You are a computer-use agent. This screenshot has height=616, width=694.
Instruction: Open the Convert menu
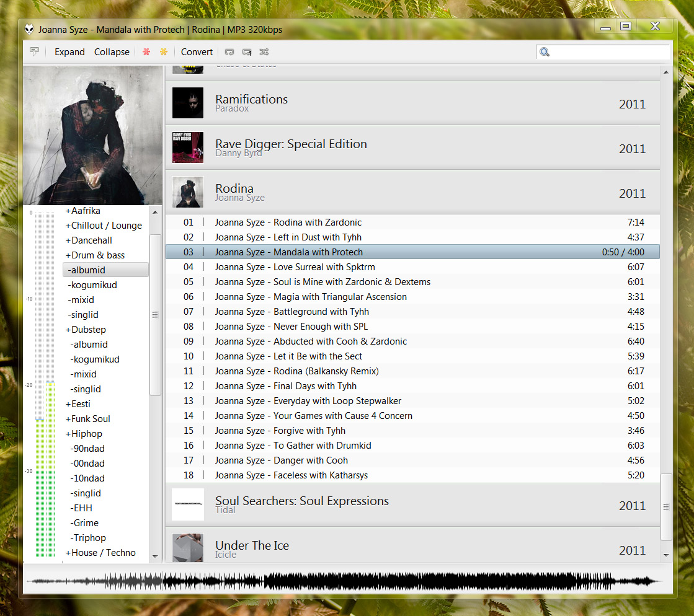[197, 52]
